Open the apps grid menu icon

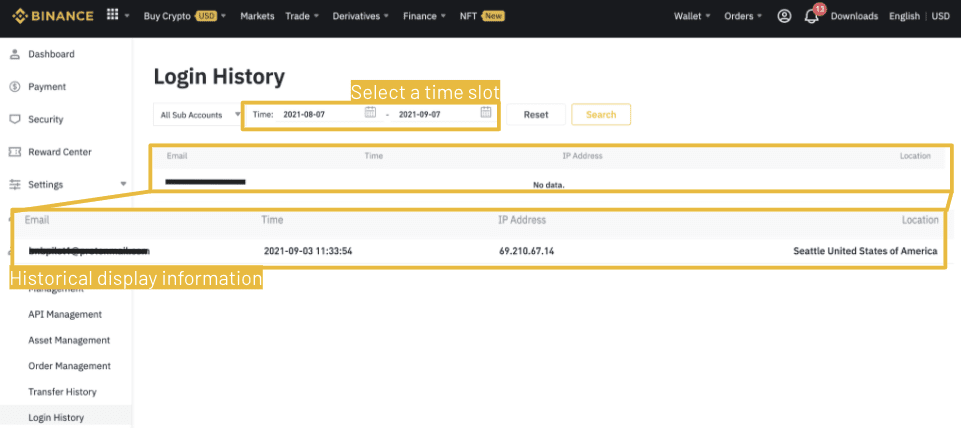click(112, 16)
